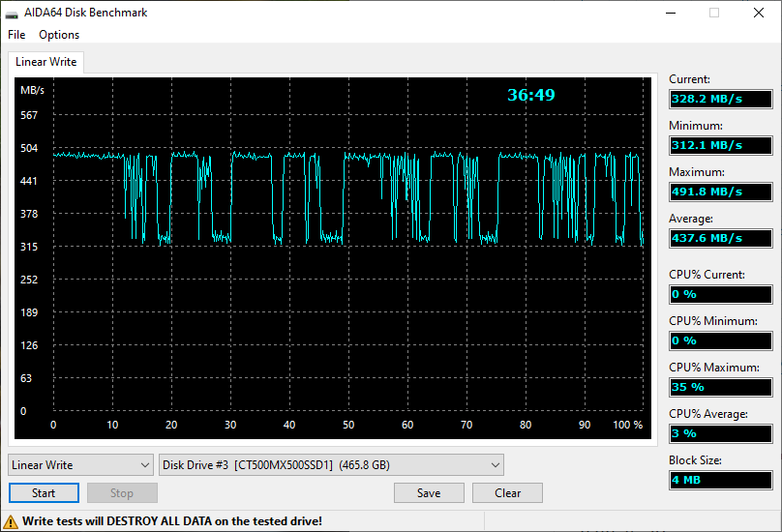Viewport: 782px width, 532px height.
Task: Close the AIDA64 Disk Benchmark window
Action: (x=759, y=13)
